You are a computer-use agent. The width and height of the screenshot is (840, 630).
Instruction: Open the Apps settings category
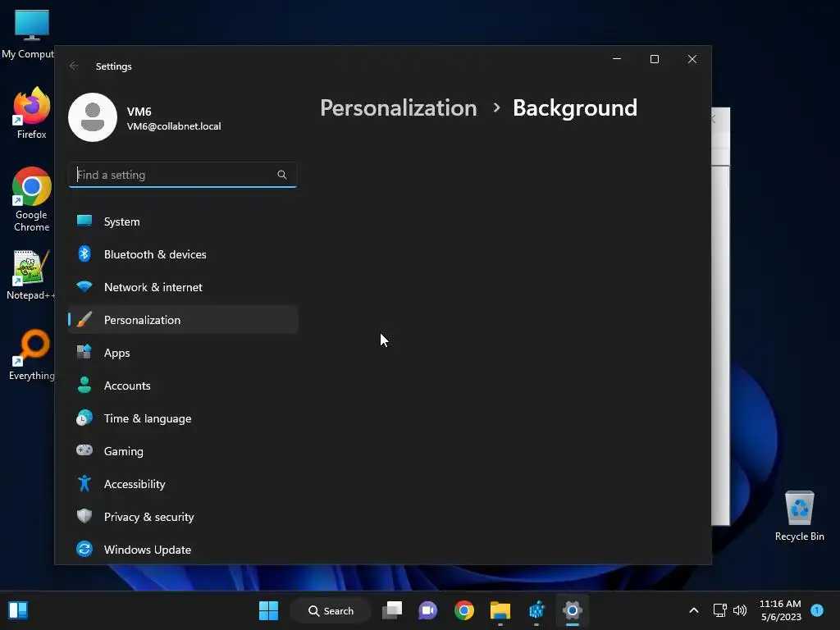(183, 353)
